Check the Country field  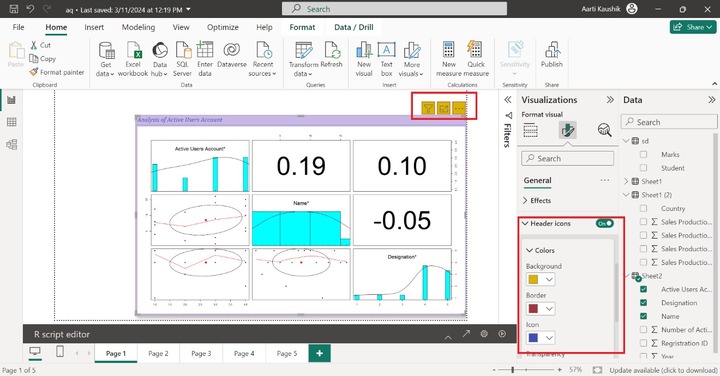coord(643,208)
